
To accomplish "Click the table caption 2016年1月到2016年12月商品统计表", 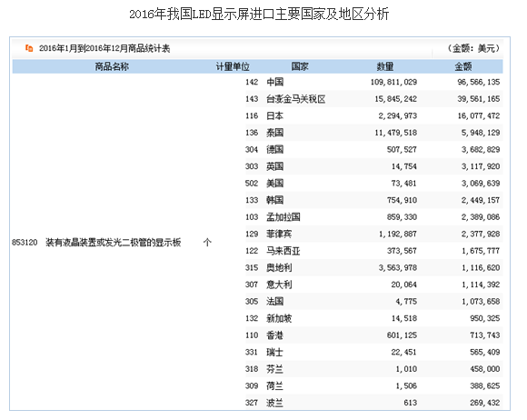I will click(x=104, y=48).
